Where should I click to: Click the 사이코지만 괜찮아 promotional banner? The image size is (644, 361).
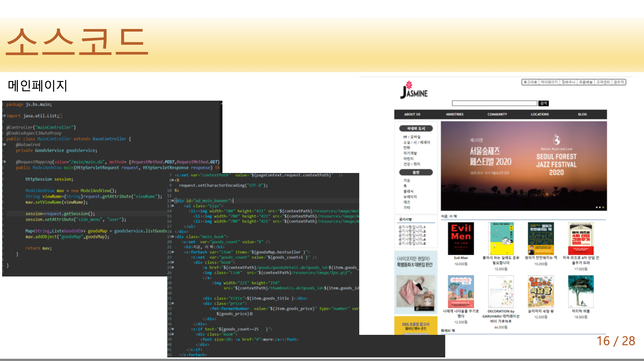pyautogui.click(x=415, y=283)
